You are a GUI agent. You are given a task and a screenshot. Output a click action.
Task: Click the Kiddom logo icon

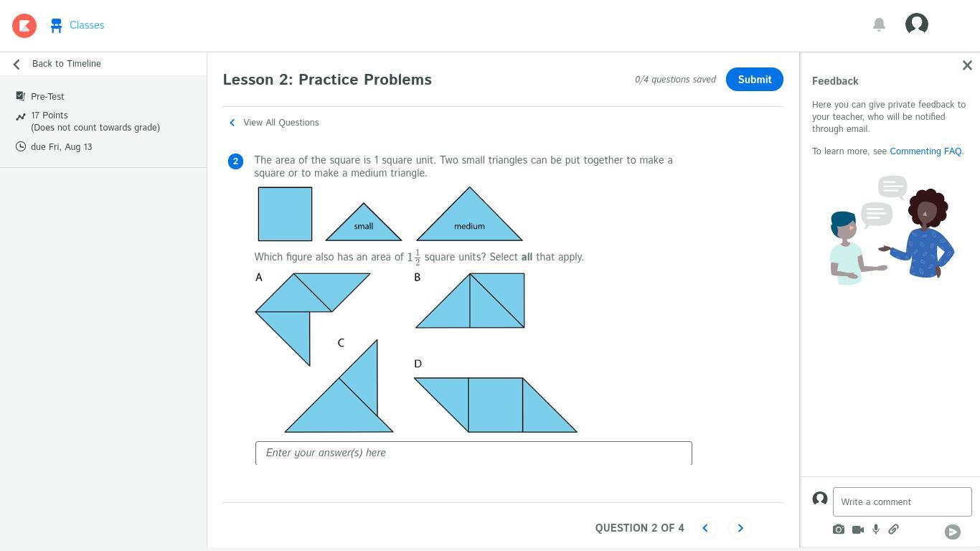24,26
